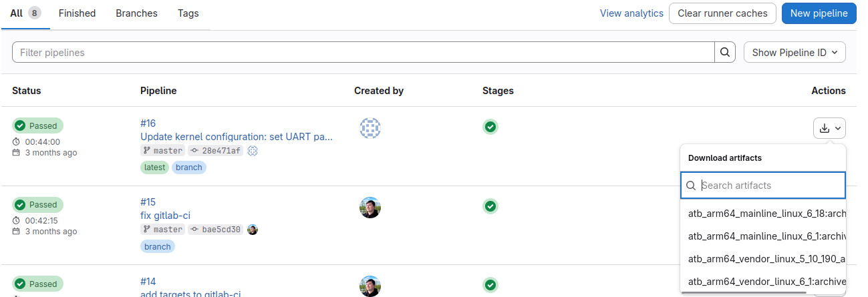The height and width of the screenshot is (297, 868).
Task: Open creator avatar for pipeline #14
Action: [x=370, y=286]
